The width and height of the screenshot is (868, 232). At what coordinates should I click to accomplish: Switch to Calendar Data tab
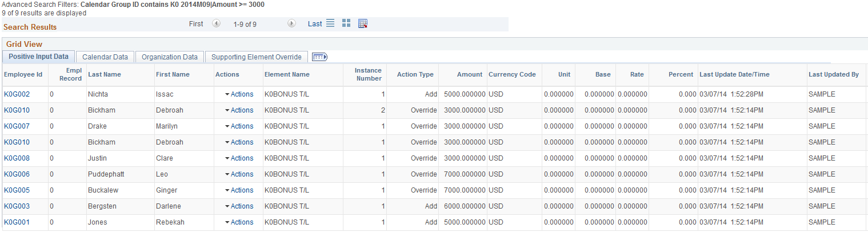pos(105,57)
